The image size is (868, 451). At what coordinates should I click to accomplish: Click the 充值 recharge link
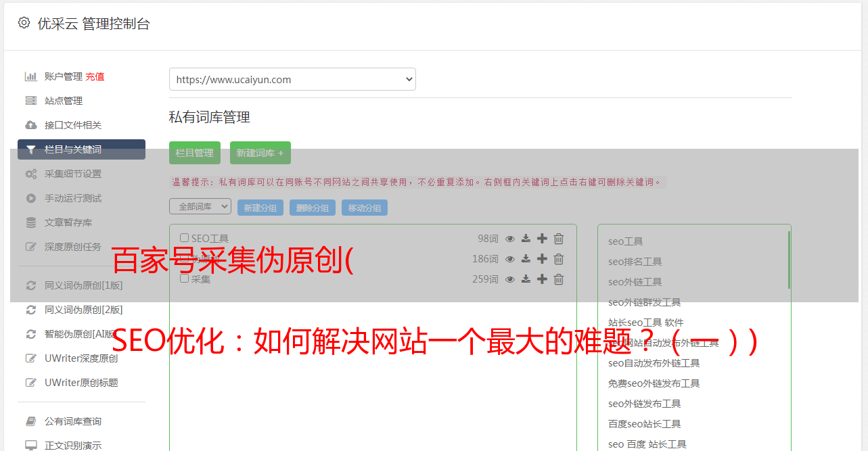tap(95, 76)
